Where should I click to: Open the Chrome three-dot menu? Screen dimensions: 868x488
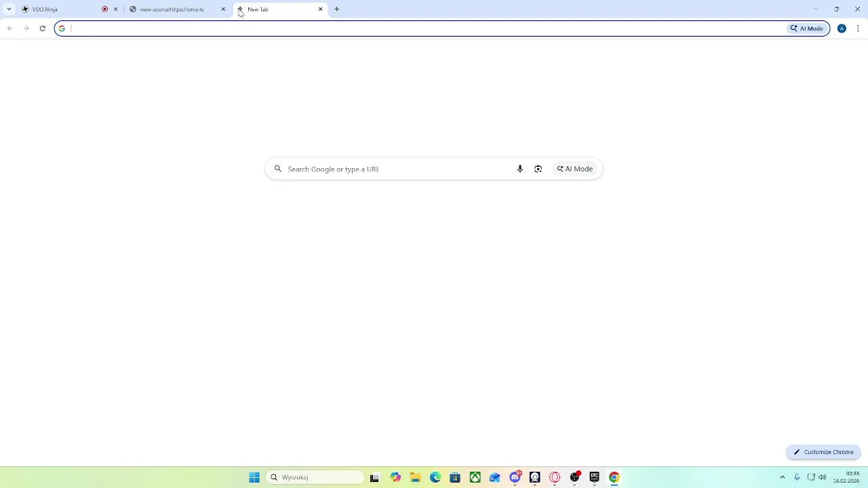point(859,28)
